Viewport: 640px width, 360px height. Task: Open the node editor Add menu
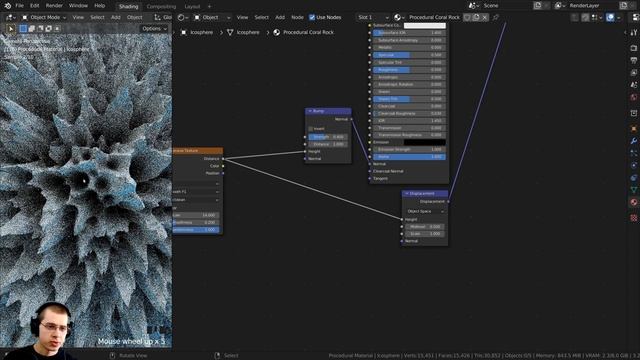280,17
